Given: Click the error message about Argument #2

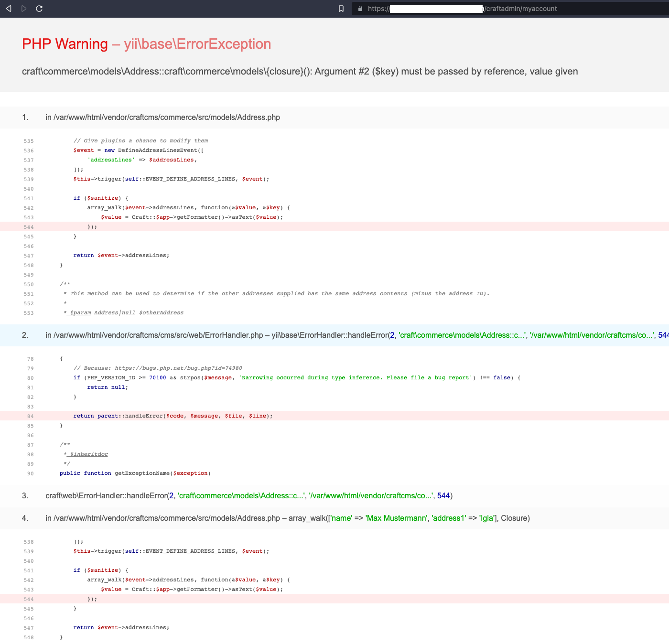Looking at the screenshot, I should [300, 72].
